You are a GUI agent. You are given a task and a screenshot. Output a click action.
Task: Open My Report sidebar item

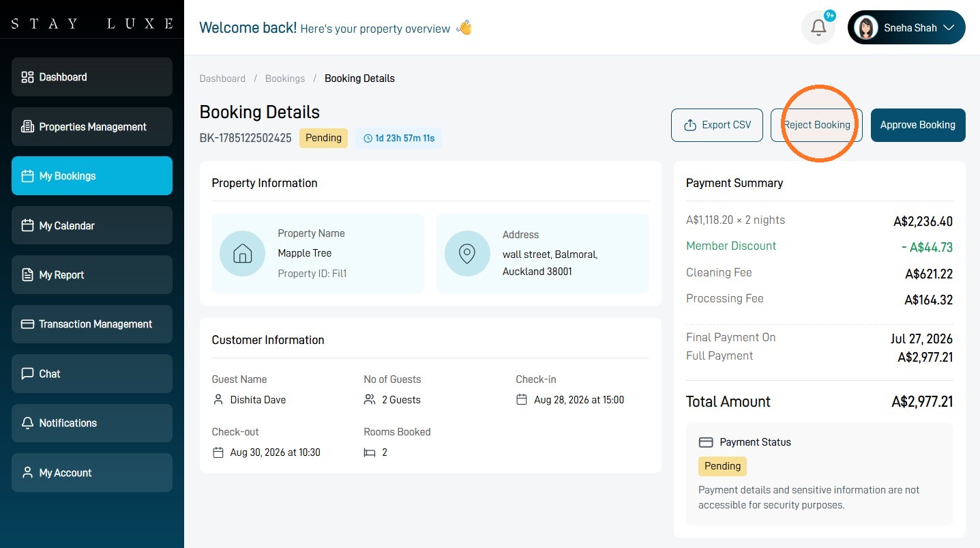tap(92, 275)
